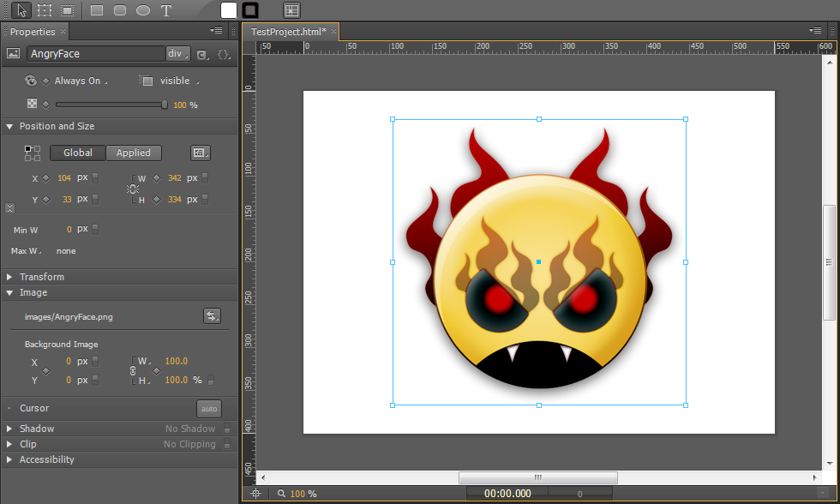Select the Rectangle tool
The height and width of the screenshot is (504, 840).
tap(97, 10)
